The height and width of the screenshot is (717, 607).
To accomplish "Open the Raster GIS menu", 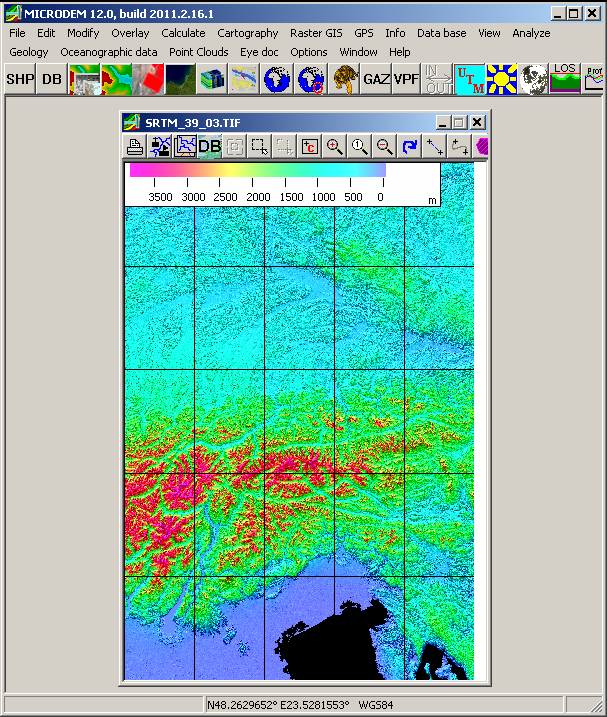I will [316, 33].
